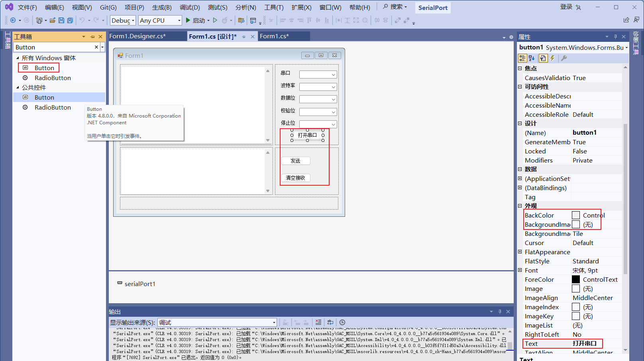The width and height of the screenshot is (644, 361).
Task: Open the 串口 combo box on form
Action: click(x=318, y=75)
